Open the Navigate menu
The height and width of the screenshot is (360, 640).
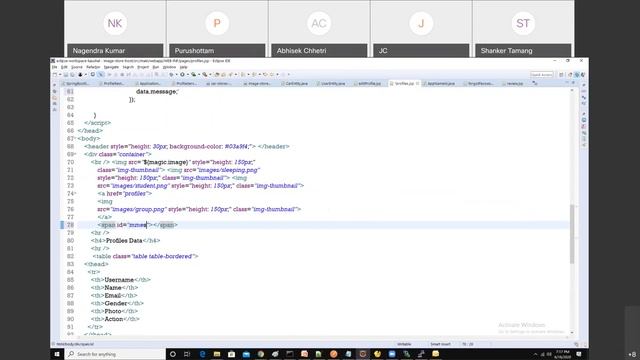point(111,67)
